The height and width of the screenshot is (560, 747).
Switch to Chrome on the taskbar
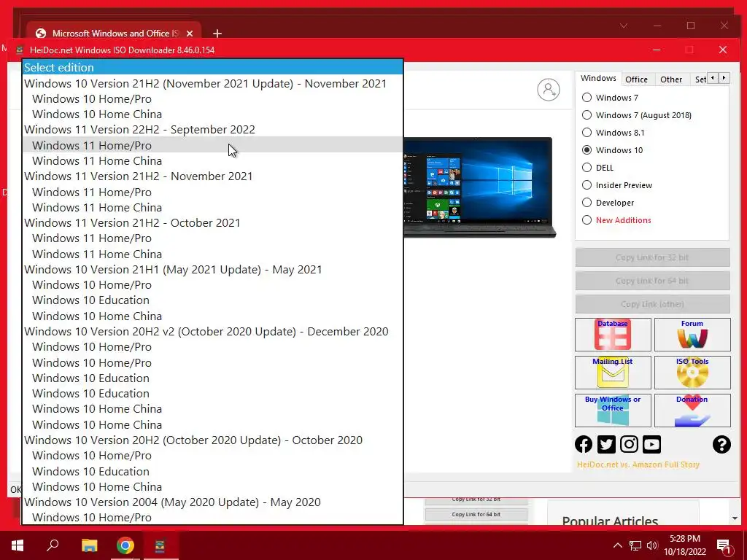coord(125,545)
